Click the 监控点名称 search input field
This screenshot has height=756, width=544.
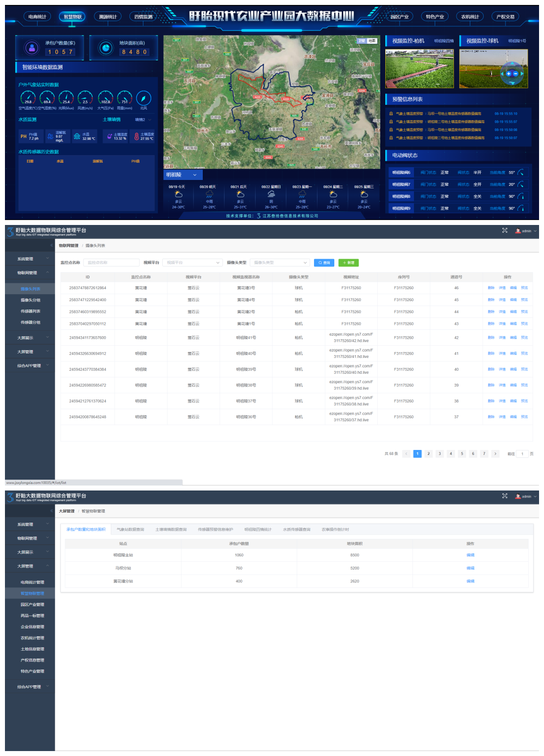111,263
